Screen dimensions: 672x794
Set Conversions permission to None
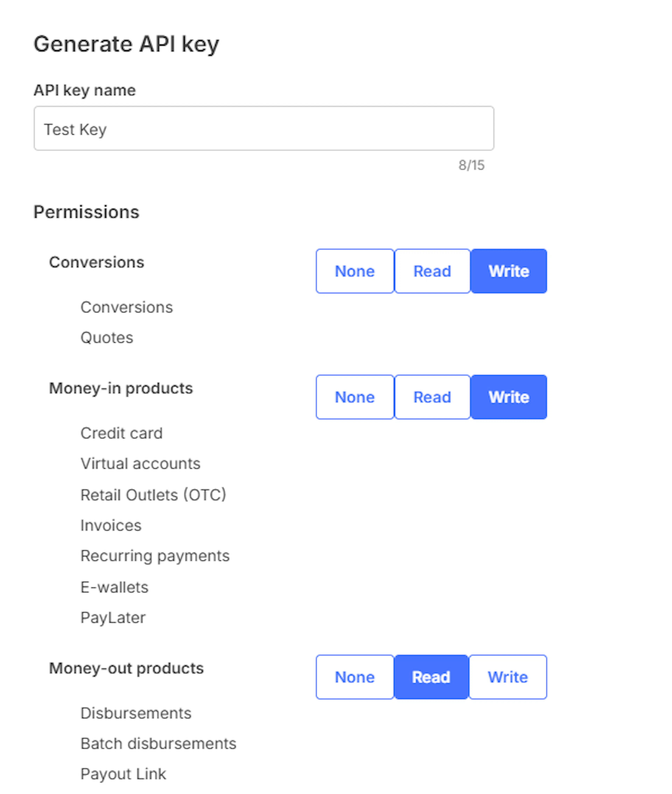(355, 271)
